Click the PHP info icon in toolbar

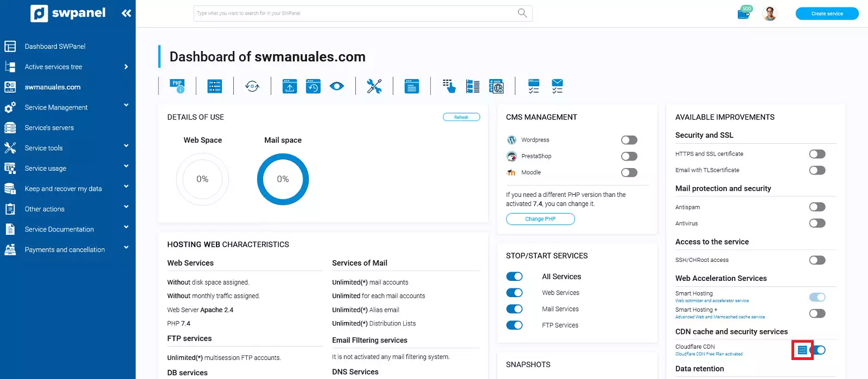click(x=177, y=86)
